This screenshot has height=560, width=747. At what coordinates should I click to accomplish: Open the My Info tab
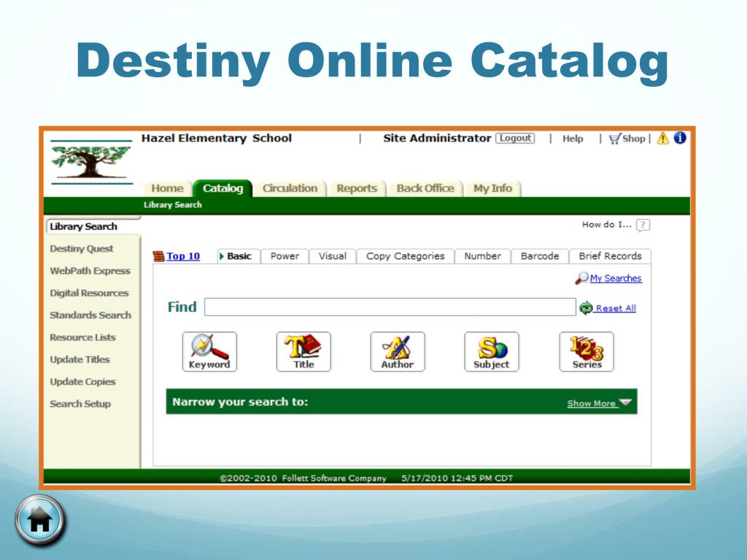492,189
